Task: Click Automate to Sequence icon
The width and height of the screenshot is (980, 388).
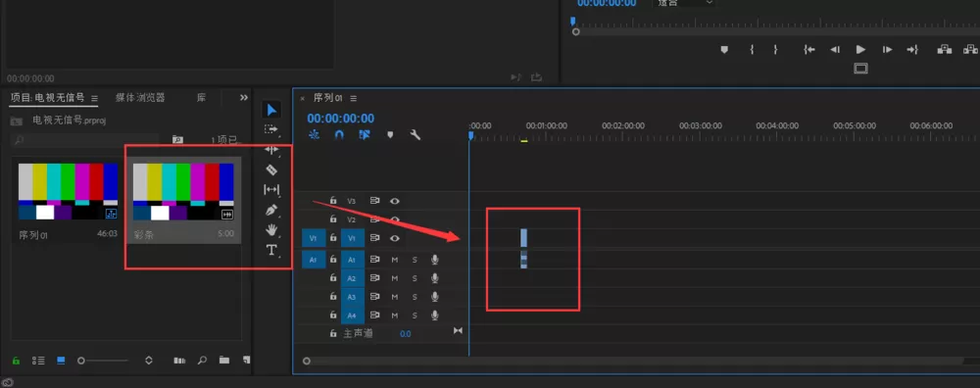Action: pos(179,361)
